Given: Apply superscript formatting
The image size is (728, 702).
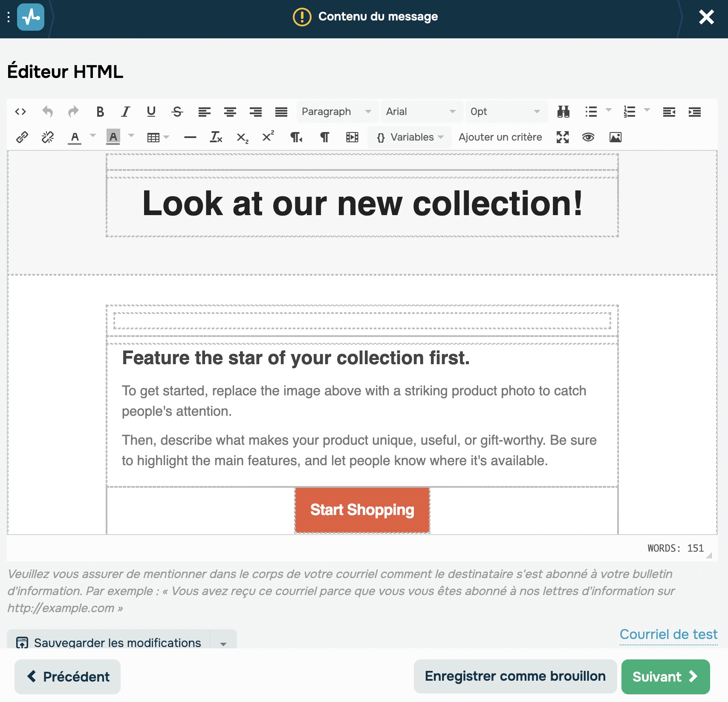Looking at the screenshot, I should point(268,137).
